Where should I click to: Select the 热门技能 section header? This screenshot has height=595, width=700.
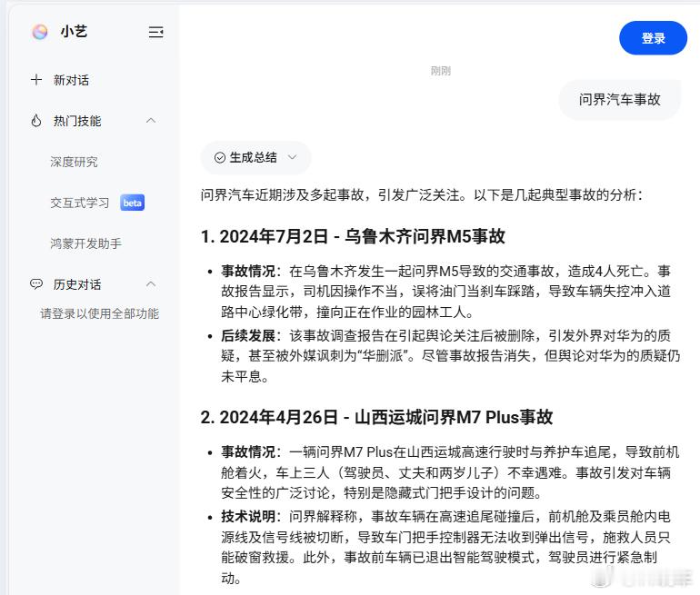pyautogui.click(x=77, y=121)
